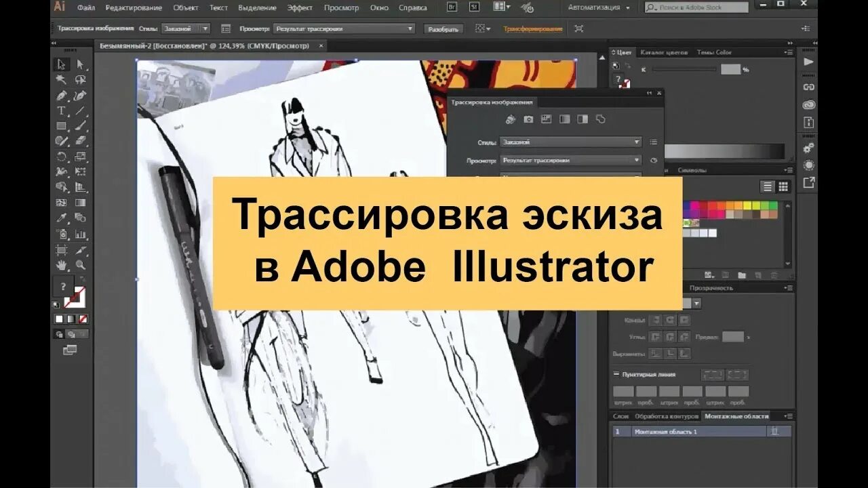Click Outline preset icon in Image Trace panel

600,119
